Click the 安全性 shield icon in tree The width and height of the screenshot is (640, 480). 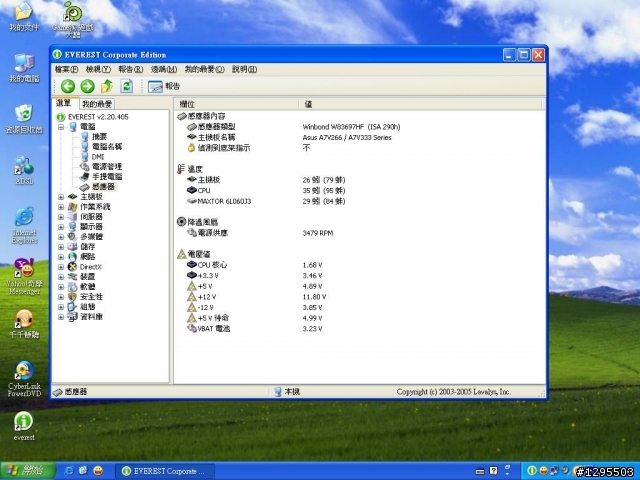pos(72,297)
